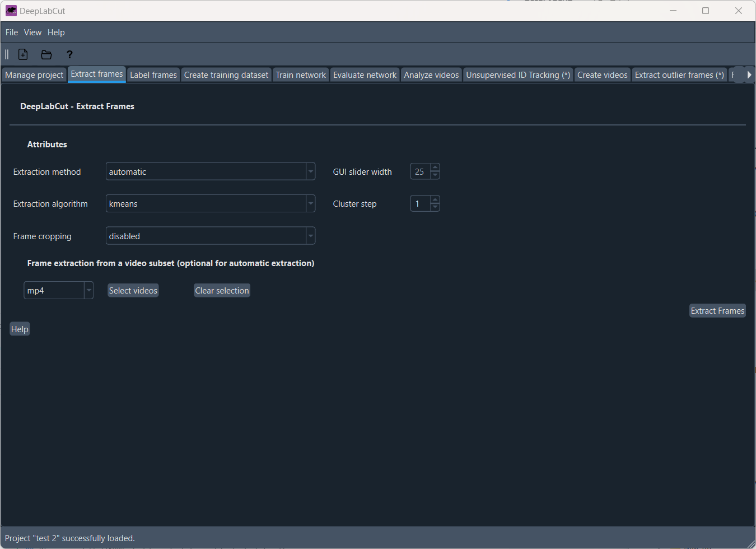
Task: Open the Extract outlier frames tab
Action: pyautogui.click(x=679, y=75)
